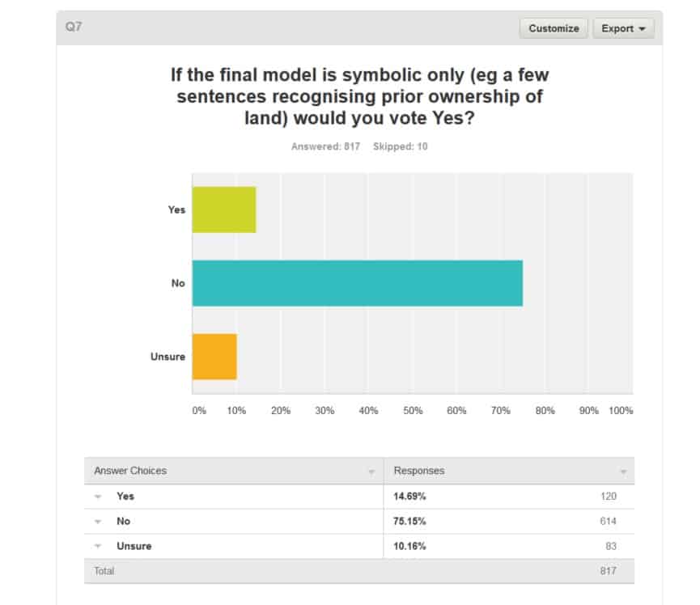Expand the Unsure answer row arrow
Image resolution: width=700 pixels, height=605 pixels.
(98, 546)
